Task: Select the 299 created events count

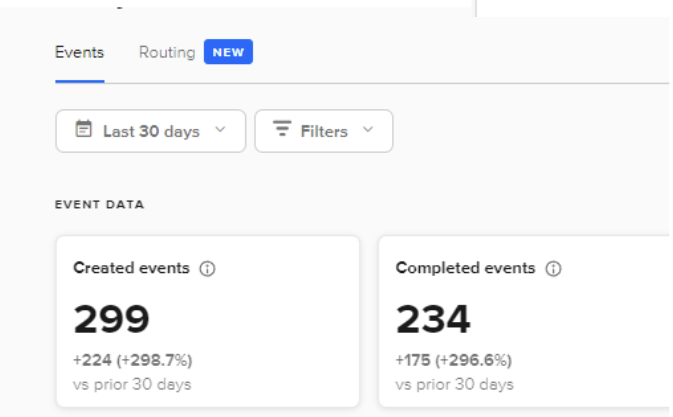Action: tap(111, 319)
